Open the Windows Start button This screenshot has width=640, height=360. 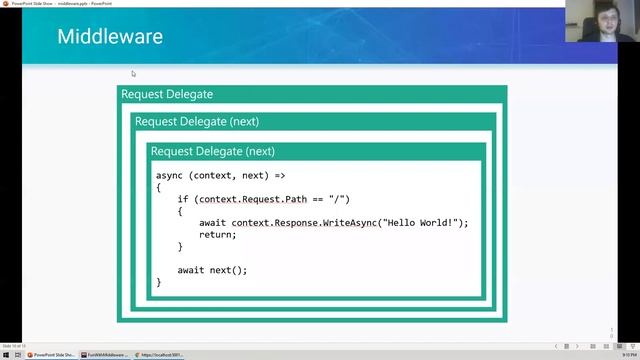point(6,355)
